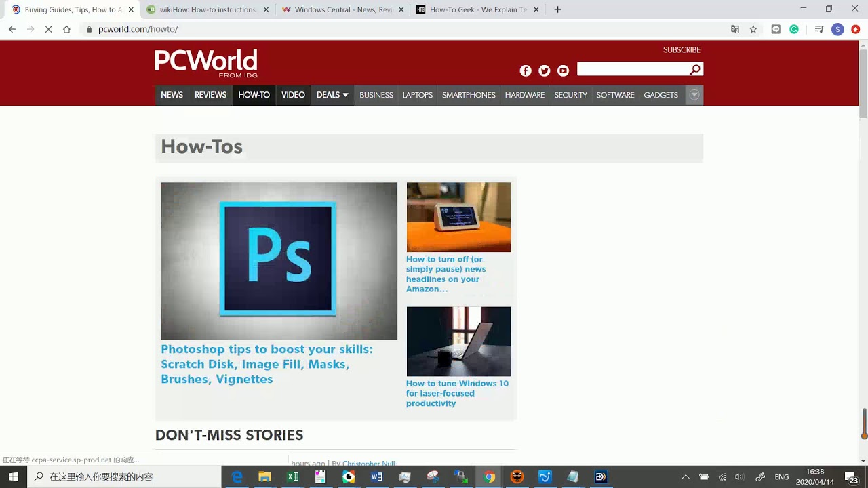
Task: Open the SMARTPHONES category
Action: (469, 95)
